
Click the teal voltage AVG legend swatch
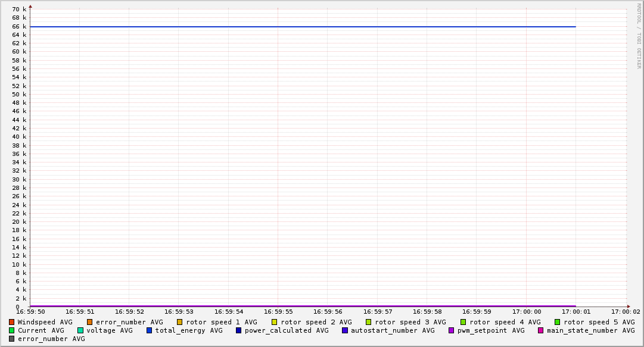[80, 330]
